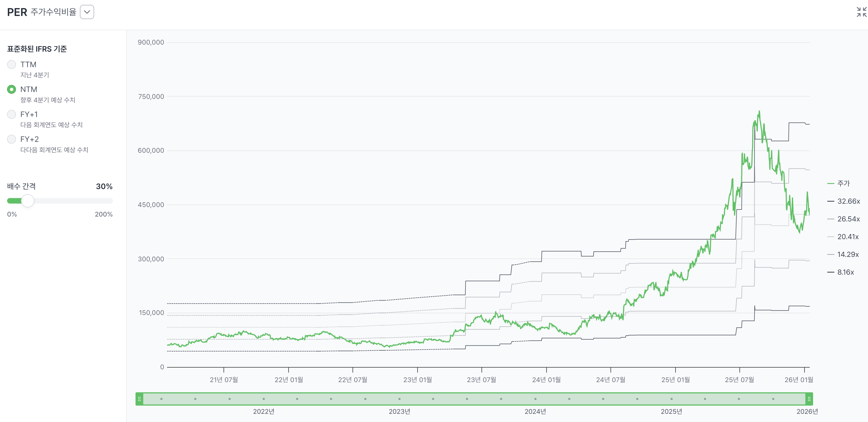This screenshot has height=422, width=868.
Task: Click the 450,000 y-axis label
Action: (x=151, y=205)
